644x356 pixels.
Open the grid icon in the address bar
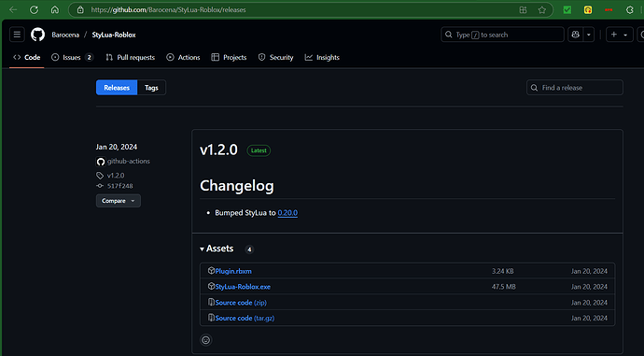[x=523, y=10]
